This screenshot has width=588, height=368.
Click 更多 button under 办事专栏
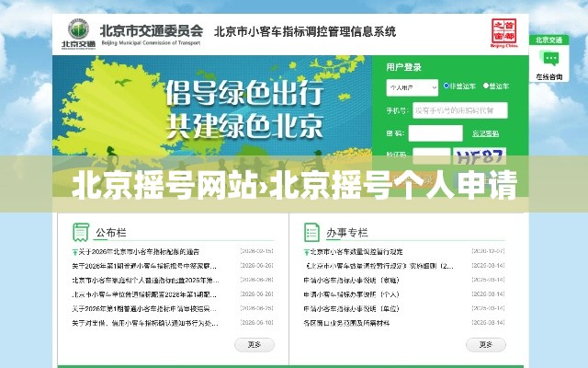click(x=486, y=344)
